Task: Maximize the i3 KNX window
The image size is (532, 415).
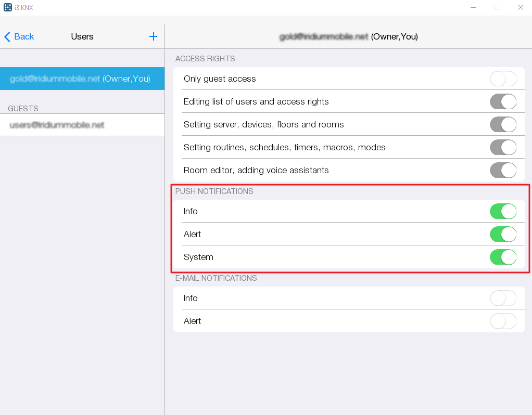Action: coord(497,7)
